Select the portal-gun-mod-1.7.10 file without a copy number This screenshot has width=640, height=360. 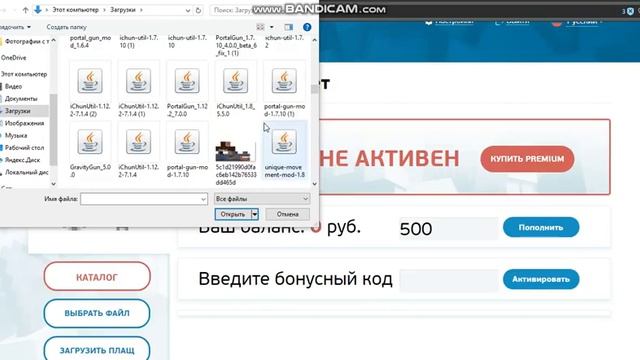click(187, 151)
